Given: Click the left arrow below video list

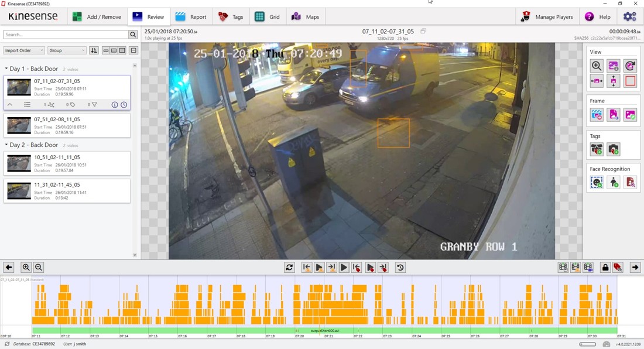Looking at the screenshot, I should point(9,267).
